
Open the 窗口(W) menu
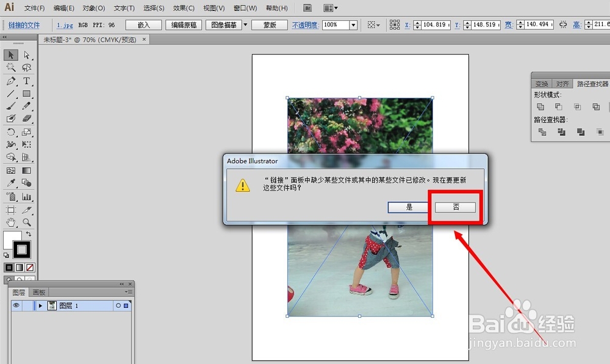tap(245, 8)
